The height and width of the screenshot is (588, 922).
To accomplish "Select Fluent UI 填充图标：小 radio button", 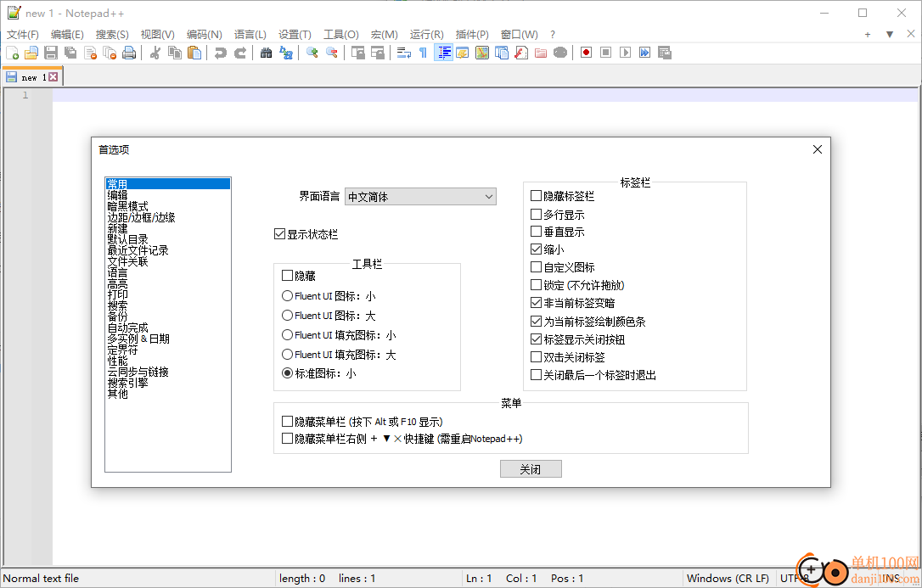I will (288, 335).
